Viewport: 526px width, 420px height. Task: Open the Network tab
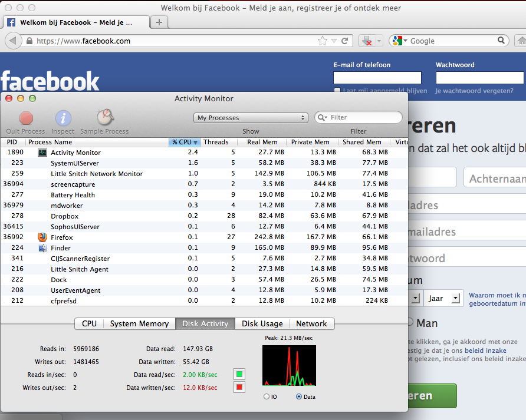(x=311, y=323)
